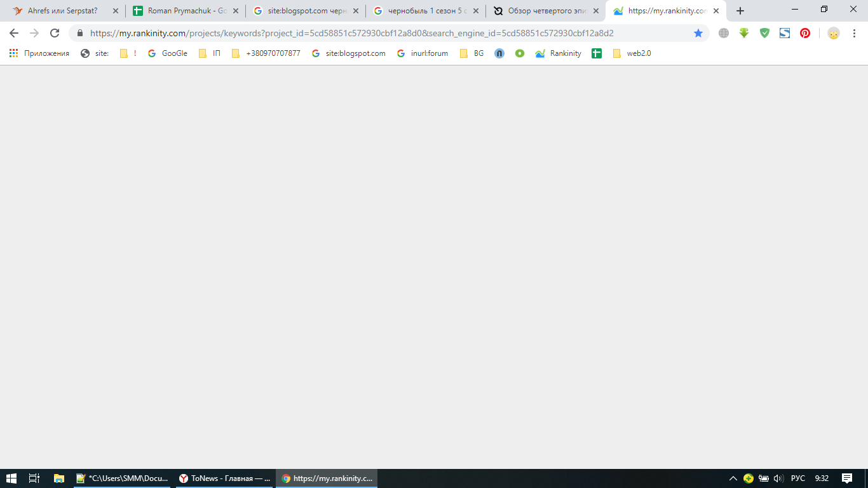Open the green shield extension
Viewport: 868px width, 488px height.
pyautogui.click(x=764, y=33)
